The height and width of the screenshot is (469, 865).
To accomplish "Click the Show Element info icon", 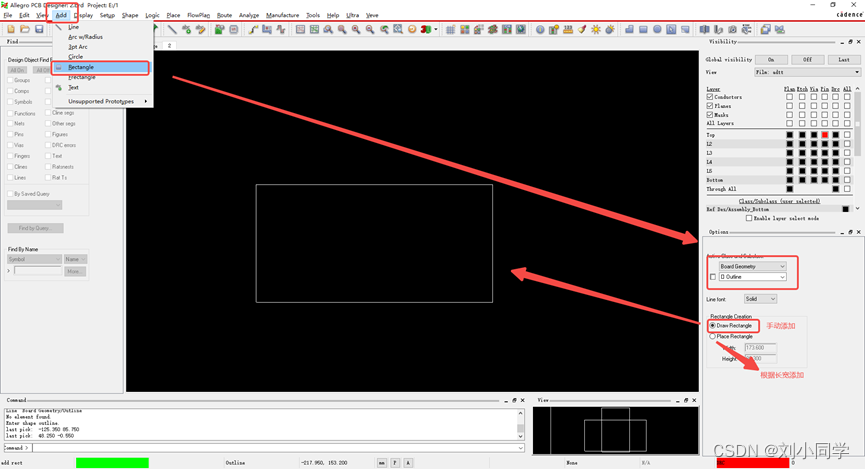I will 540,29.
